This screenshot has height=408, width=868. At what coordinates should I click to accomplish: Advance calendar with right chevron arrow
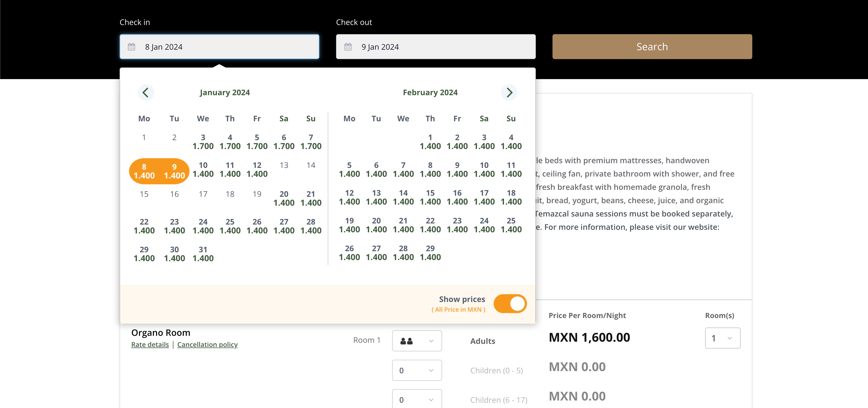coord(509,92)
